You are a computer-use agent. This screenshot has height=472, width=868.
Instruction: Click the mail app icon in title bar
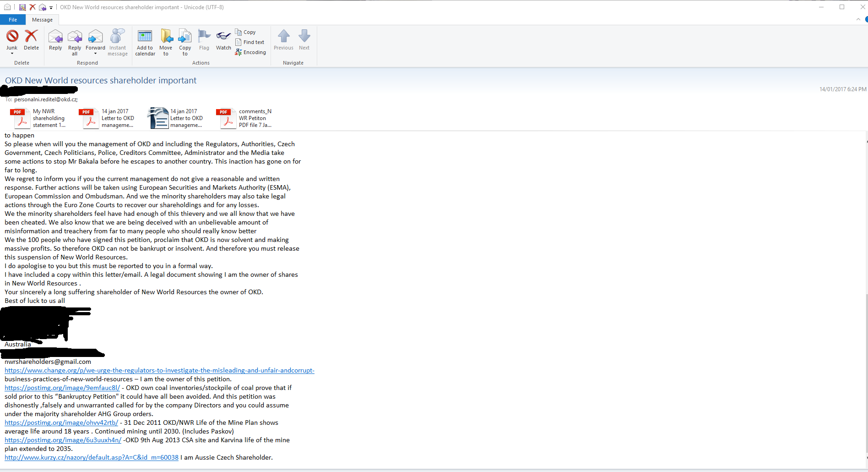[7, 7]
